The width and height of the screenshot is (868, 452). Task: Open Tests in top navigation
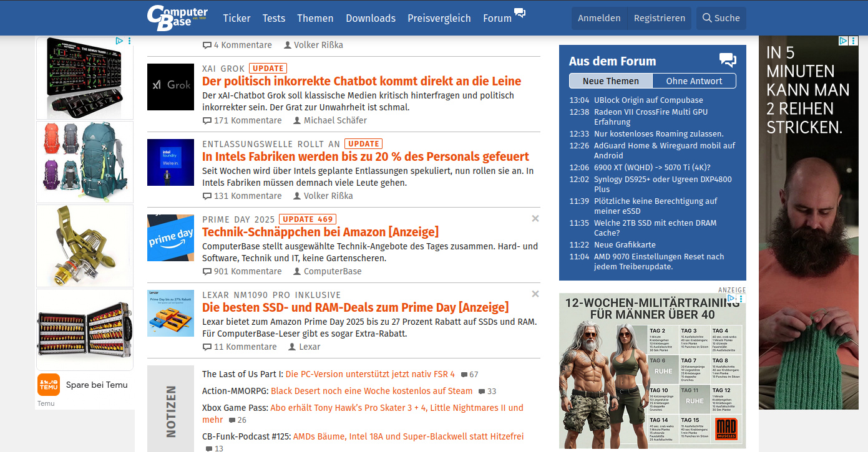[274, 18]
